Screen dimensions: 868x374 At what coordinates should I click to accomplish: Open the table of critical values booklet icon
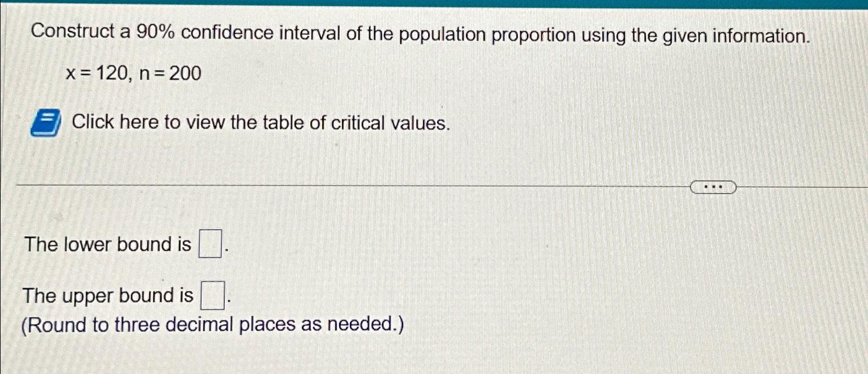pyautogui.click(x=46, y=122)
